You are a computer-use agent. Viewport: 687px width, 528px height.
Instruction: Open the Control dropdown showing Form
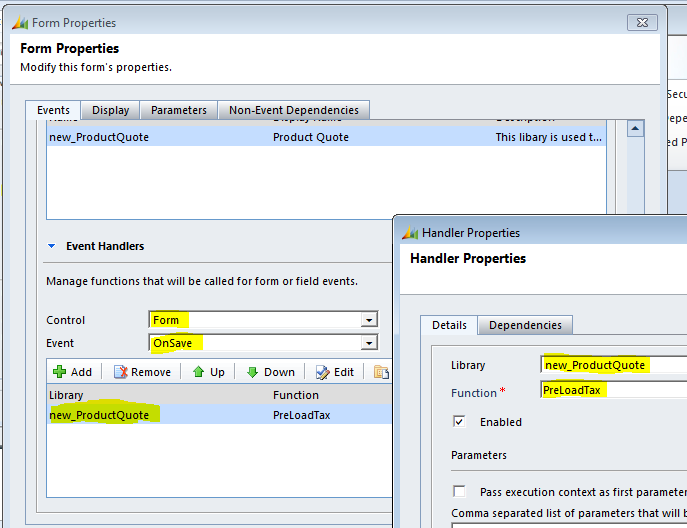[x=369, y=320]
